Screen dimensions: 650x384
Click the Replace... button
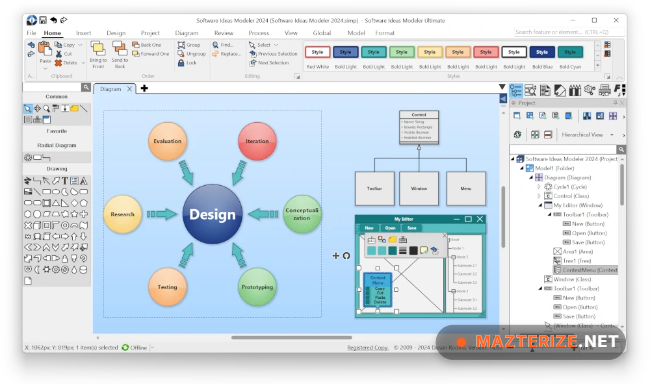tap(226, 54)
